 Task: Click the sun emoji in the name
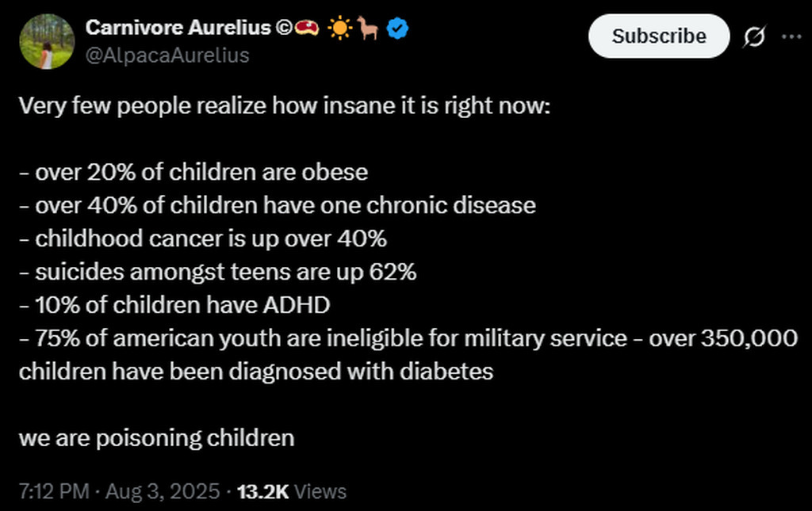(x=340, y=29)
